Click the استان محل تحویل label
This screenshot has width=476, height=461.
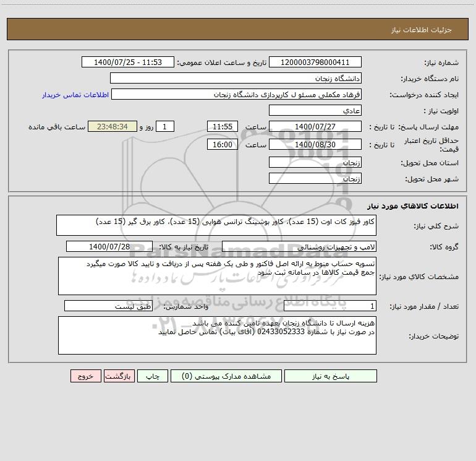click(x=430, y=163)
